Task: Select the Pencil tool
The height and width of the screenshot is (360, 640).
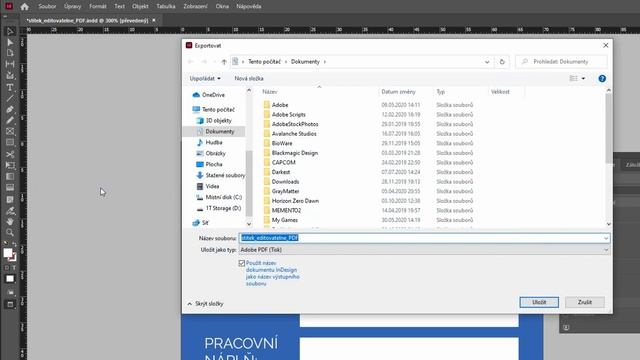Action: click(x=10, y=120)
